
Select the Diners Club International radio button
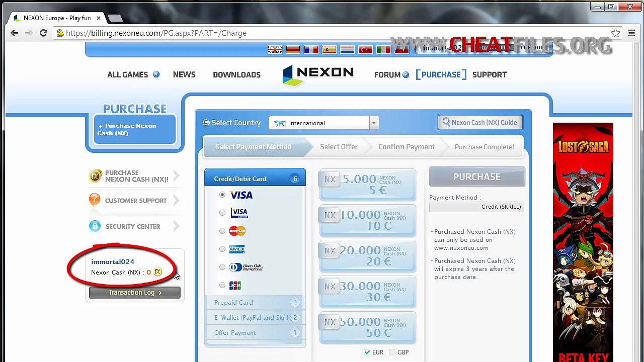click(222, 267)
